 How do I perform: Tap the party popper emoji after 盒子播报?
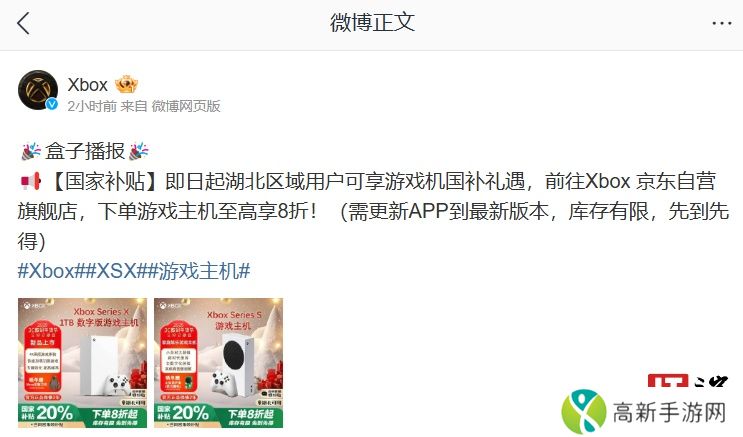point(139,152)
